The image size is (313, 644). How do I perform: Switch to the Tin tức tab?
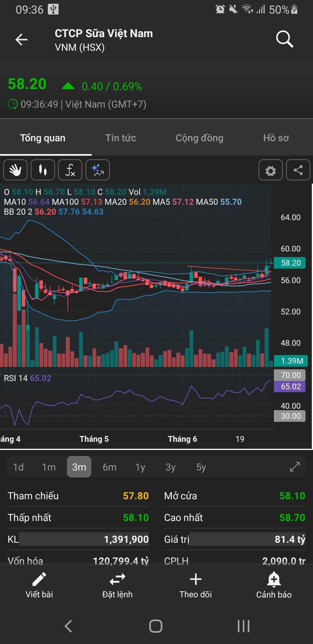click(121, 138)
